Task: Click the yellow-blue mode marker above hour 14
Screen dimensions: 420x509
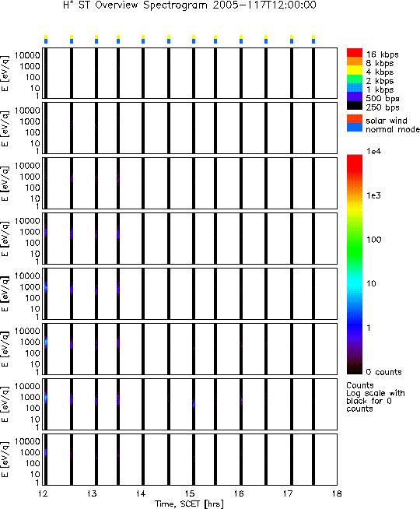Action: click(143, 39)
